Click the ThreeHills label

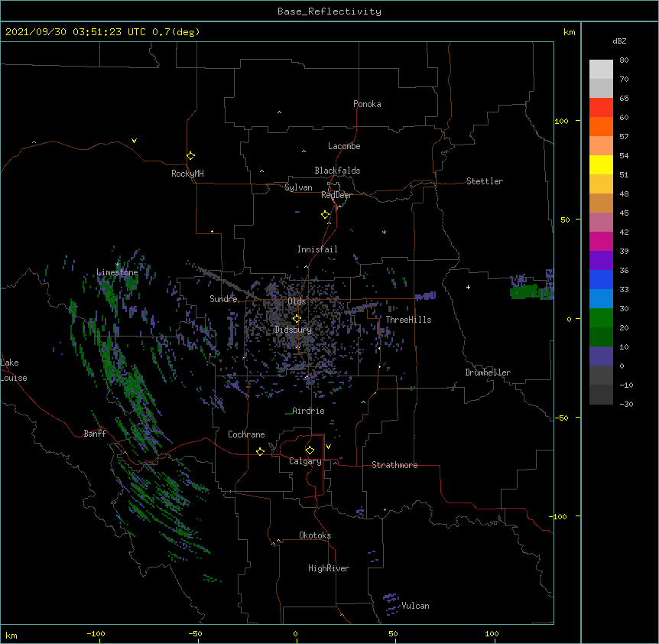tap(408, 320)
